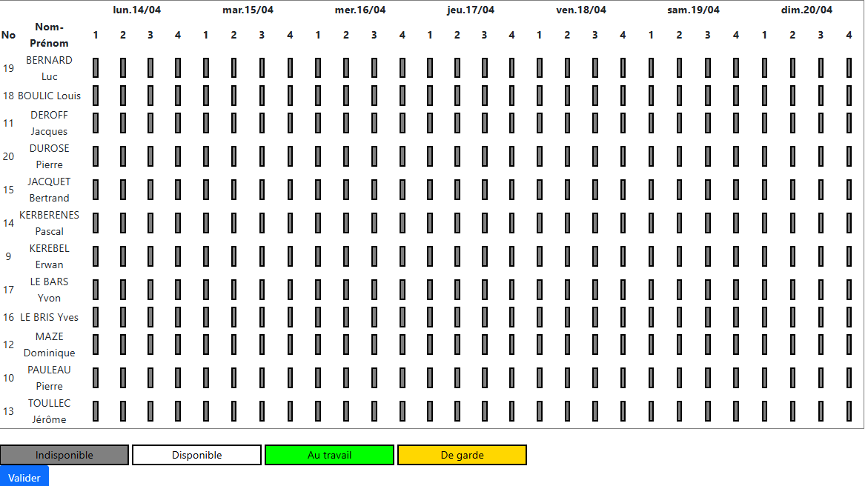This screenshot has height=486, width=868.
Task: Choose the green Au travail status
Action: (329, 455)
